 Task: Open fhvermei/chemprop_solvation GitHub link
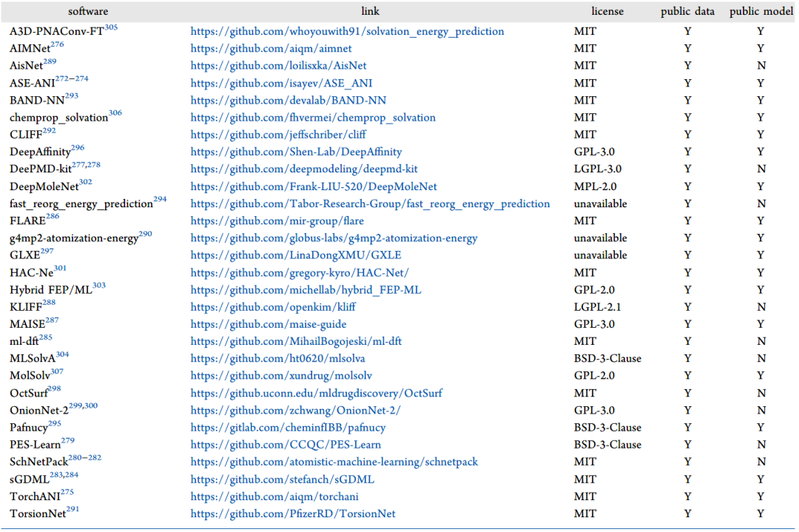click(313, 118)
